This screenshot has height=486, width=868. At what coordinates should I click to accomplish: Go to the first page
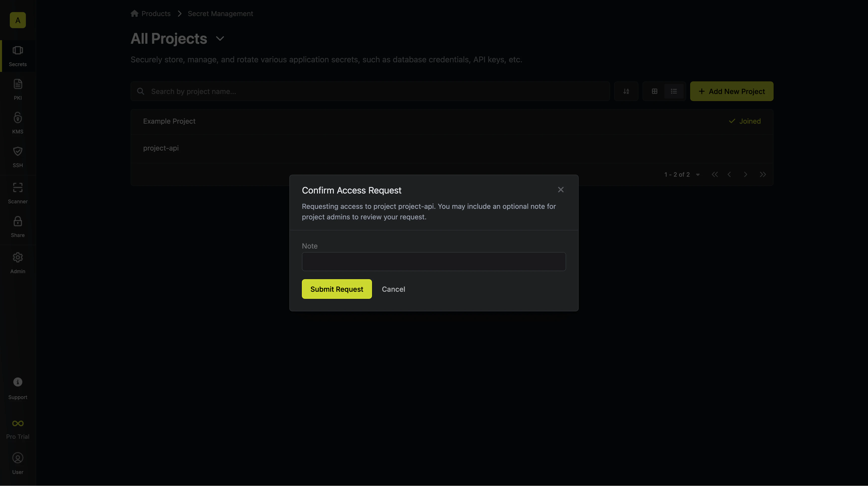(714, 174)
